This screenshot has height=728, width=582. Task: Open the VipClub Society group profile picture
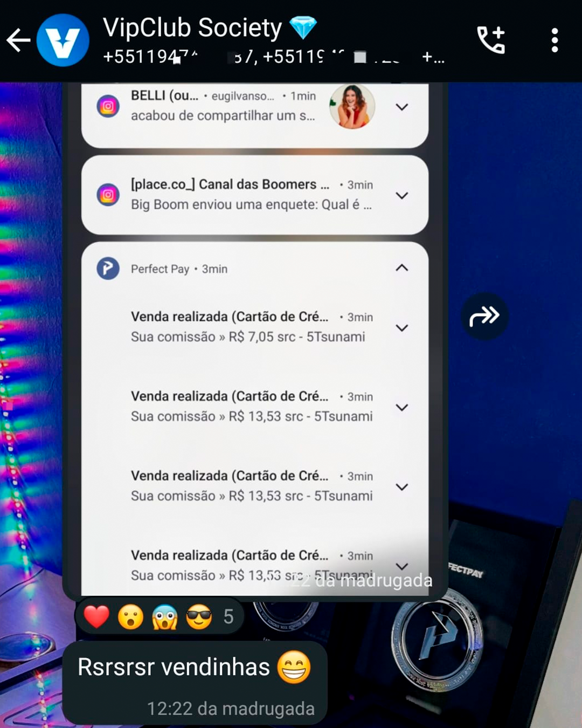click(63, 40)
